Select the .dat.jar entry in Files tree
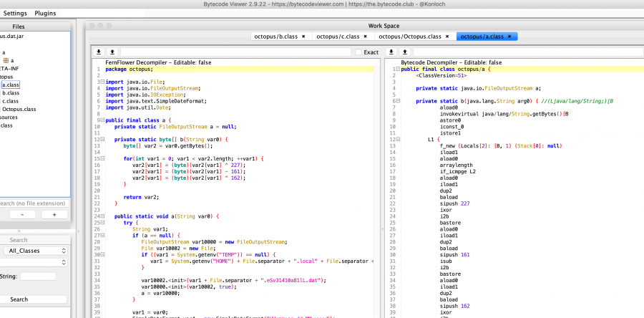The image size is (644, 318). pos(12,36)
